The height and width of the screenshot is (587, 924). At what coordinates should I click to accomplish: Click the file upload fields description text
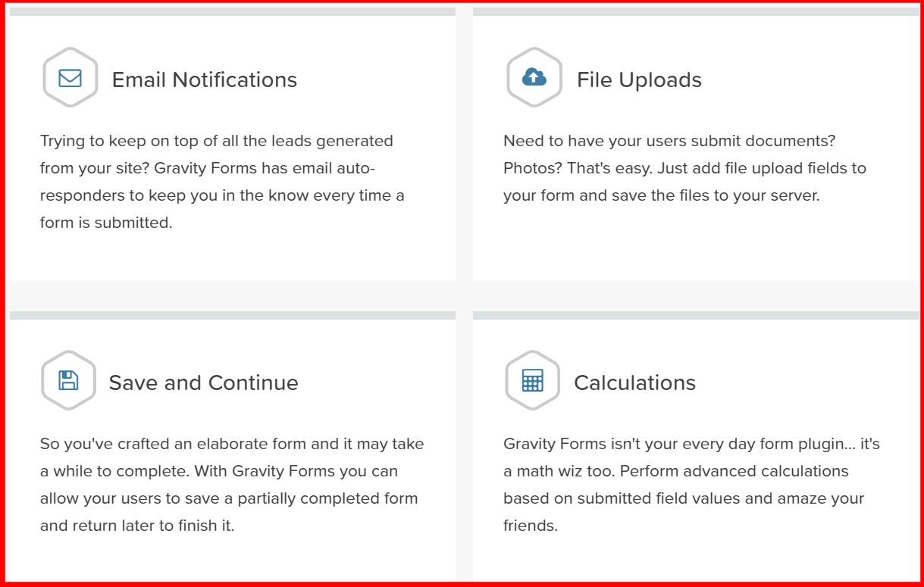pos(684,168)
